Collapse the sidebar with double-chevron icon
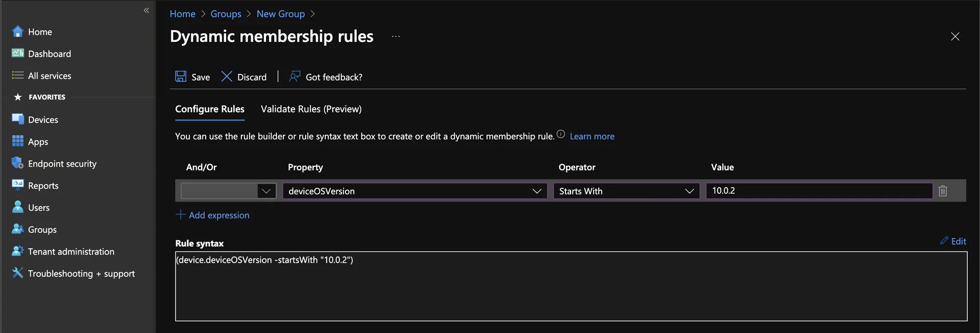The width and height of the screenshot is (980, 333). pos(146,10)
